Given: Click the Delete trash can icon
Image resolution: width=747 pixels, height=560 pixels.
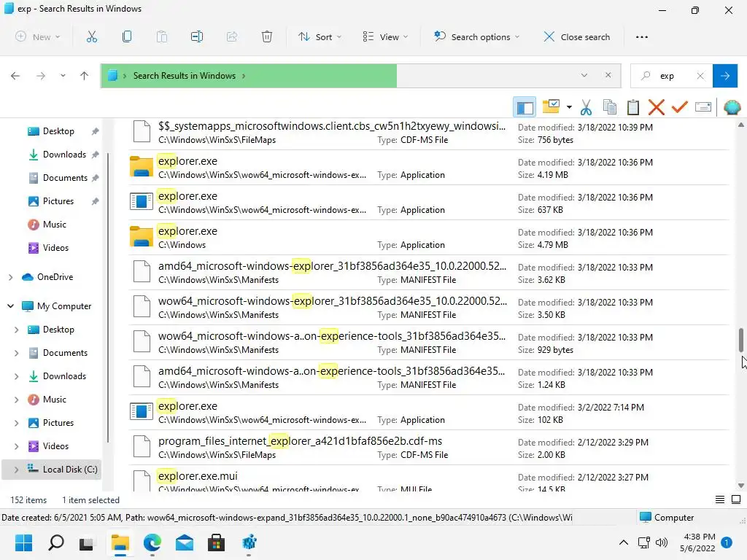Looking at the screenshot, I should point(267,36).
